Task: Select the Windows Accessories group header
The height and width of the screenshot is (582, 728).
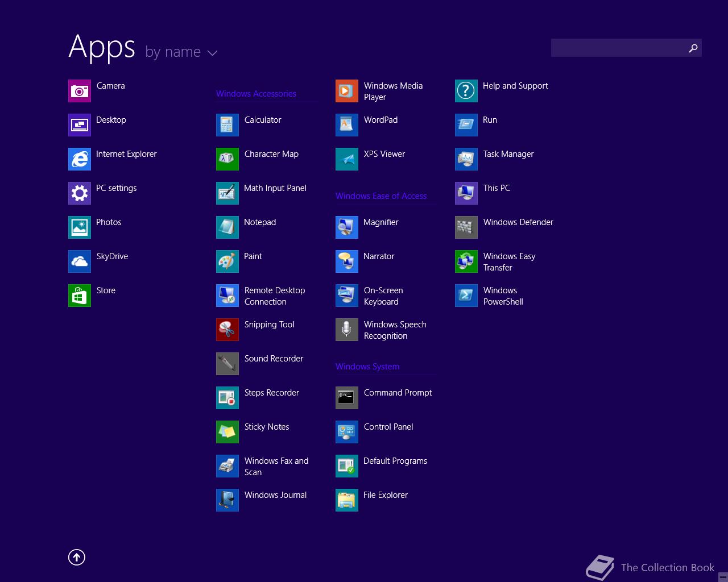Action: tap(256, 94)
